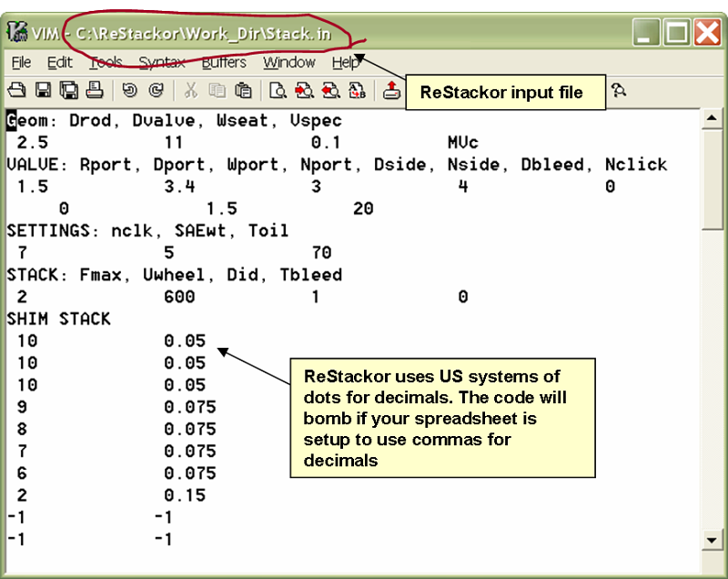Click the 'Tbleed' parameter name

[310, 275]
